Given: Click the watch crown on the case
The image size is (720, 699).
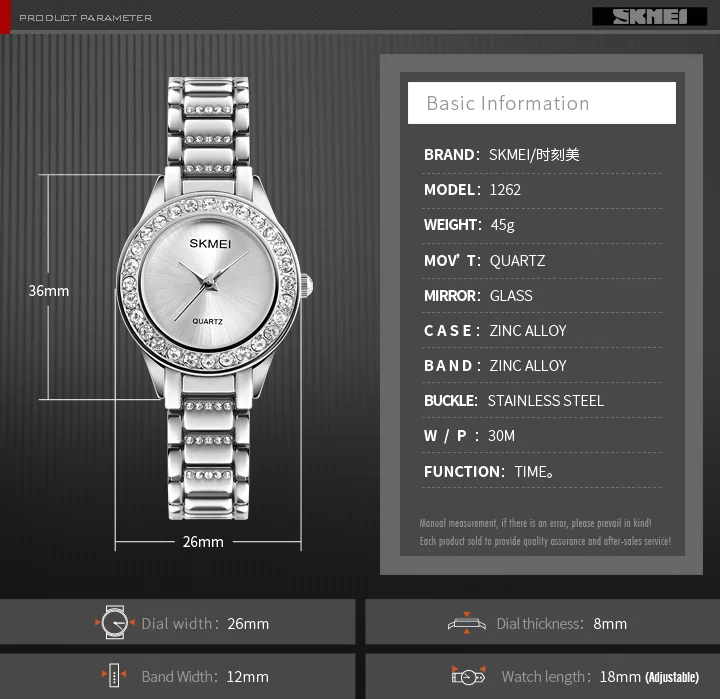Looking at the screenshot, I should click(307, 285).
